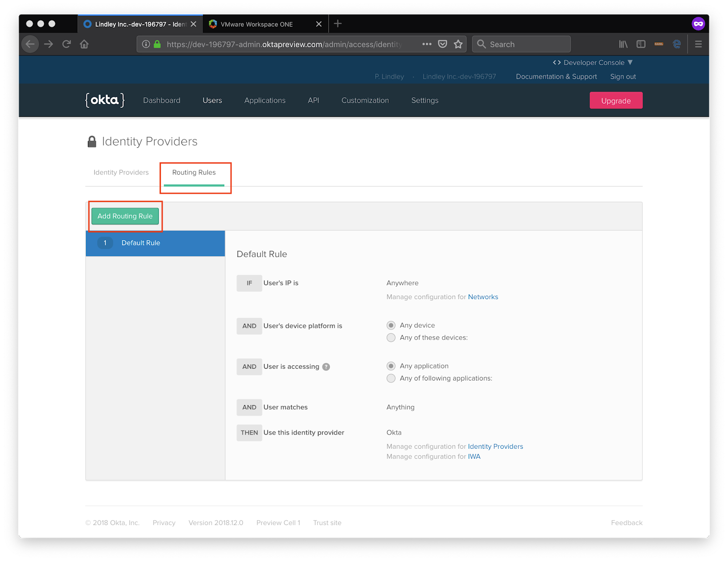Select the Default Rule in the list

pyautogui.click(x=155, y=243)
